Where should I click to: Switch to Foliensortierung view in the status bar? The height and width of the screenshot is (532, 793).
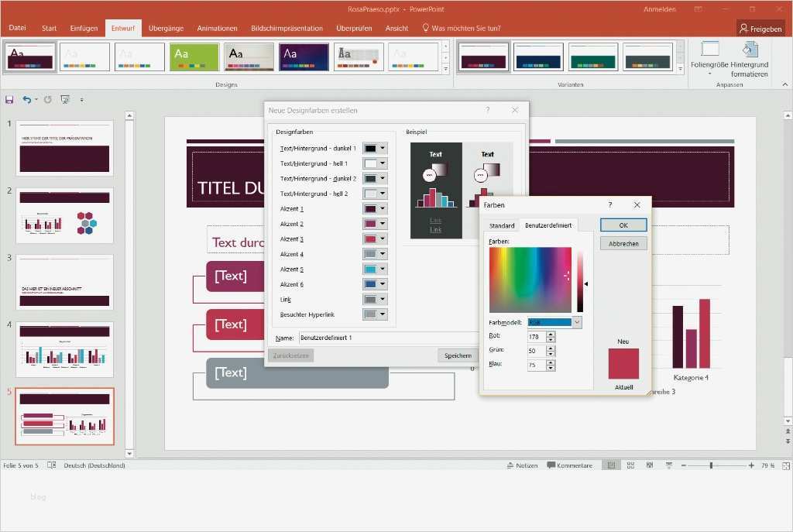click(x=630, y=465)
